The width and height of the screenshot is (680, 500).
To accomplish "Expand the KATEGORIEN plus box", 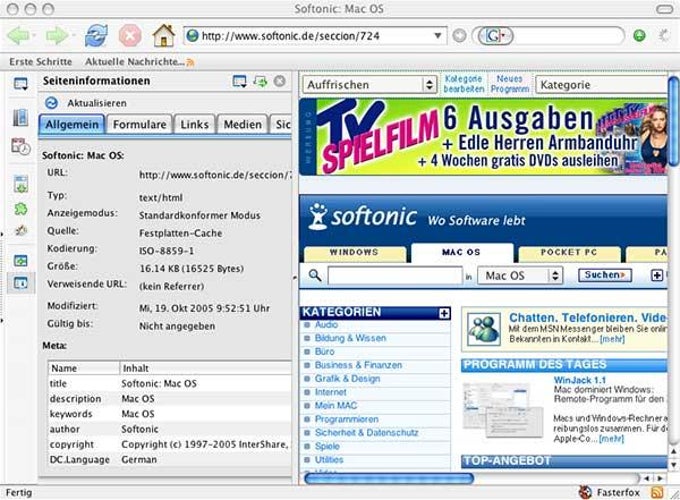I will click(x=444, y=313).
